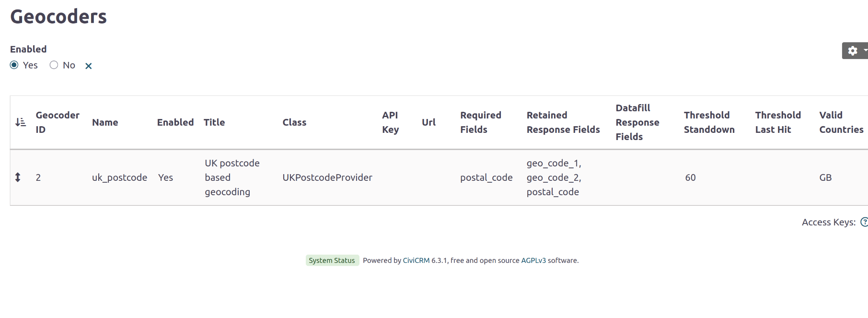Image resolution: width=868 pixels, height=318 pixels.
Task: Expand the gear dropdown arrow
Action: [x=865, y=50]
